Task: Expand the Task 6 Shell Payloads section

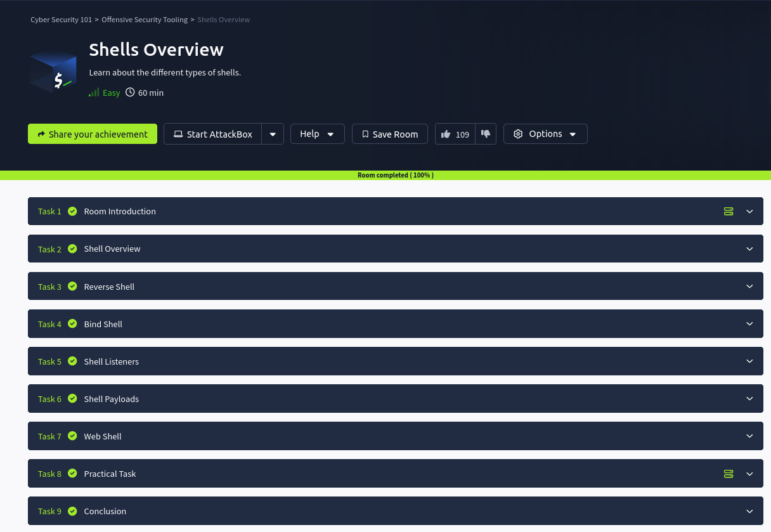Action: click(749, 398)
